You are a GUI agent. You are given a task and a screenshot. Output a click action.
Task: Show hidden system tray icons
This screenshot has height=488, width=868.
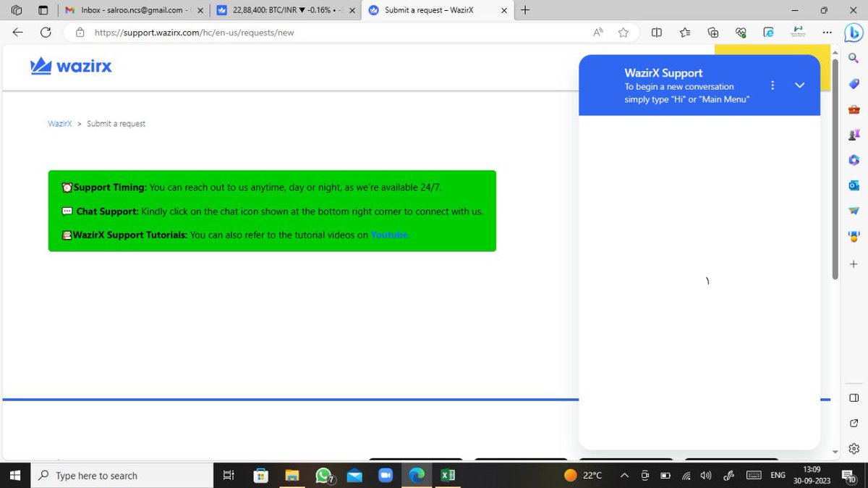pos(624,475)
